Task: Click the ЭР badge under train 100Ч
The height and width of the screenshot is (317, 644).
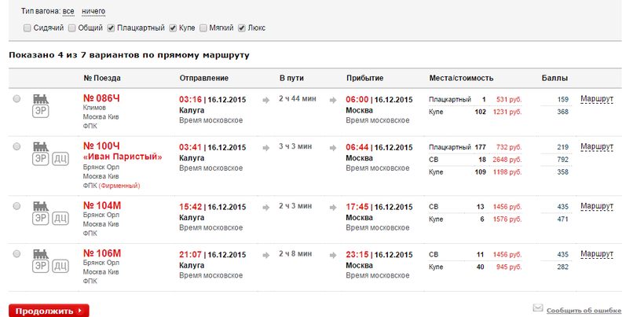Action: point(40,159)
